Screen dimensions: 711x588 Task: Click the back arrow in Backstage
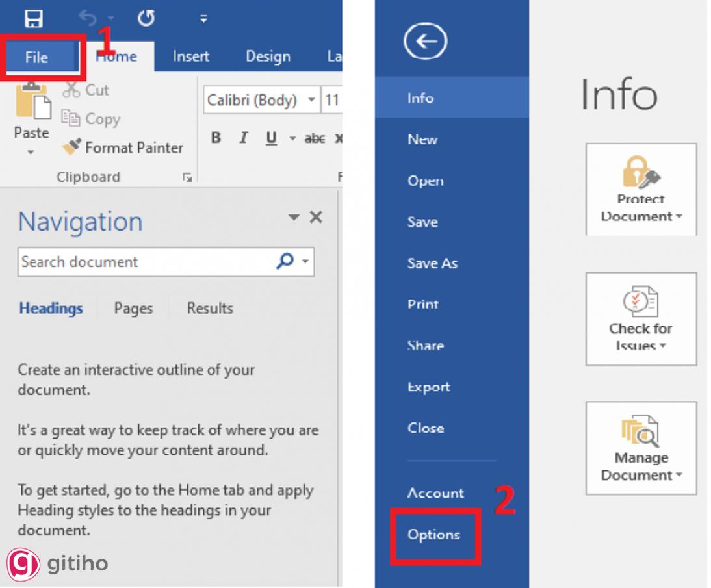coord(425,42)
